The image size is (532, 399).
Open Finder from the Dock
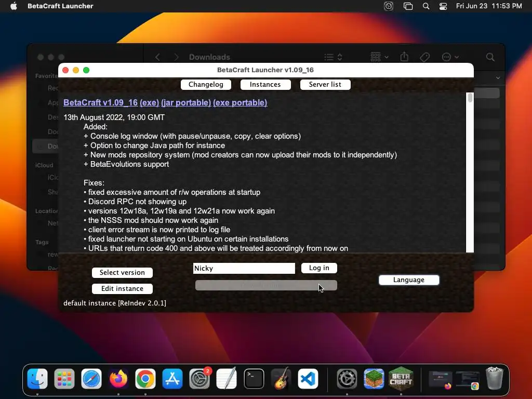point(37,379)
